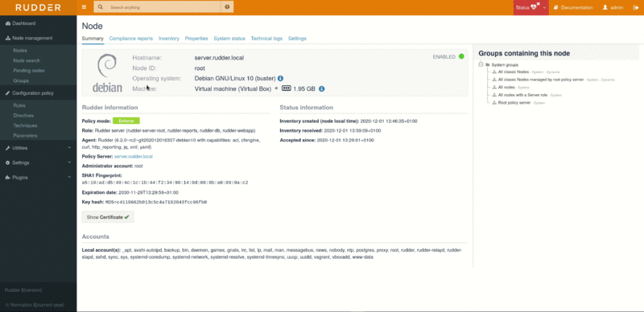Switch to Technical logs tab
The image size is (644, 312).
[266, 39]
